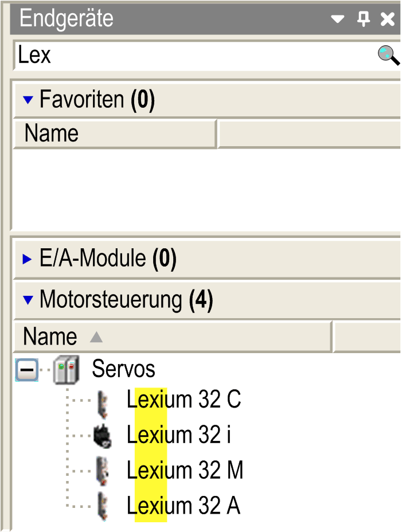The height and width of the screenshot is (532, 406).
Task: Pin the Endgeräte panel
Action: 363,19
